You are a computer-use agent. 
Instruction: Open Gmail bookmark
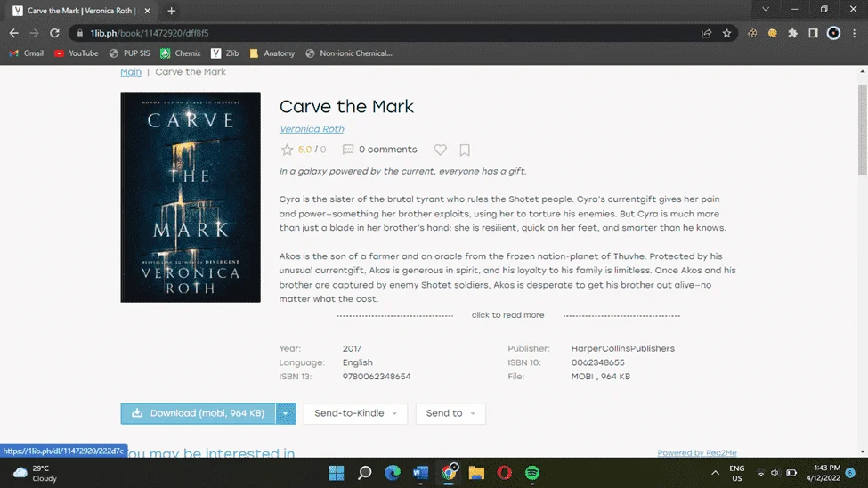pos(27,53)
